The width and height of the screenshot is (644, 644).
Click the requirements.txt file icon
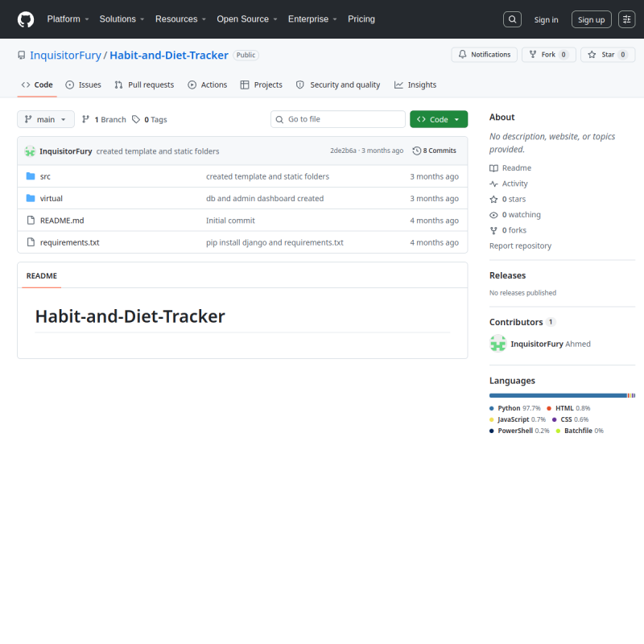pyautogui.click(x=31, y=242)
